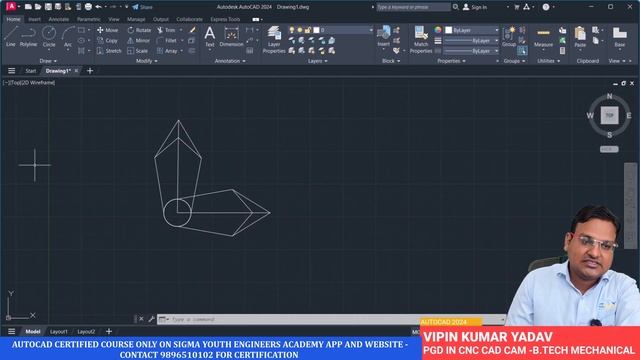Expand the Modify panel

146,61
